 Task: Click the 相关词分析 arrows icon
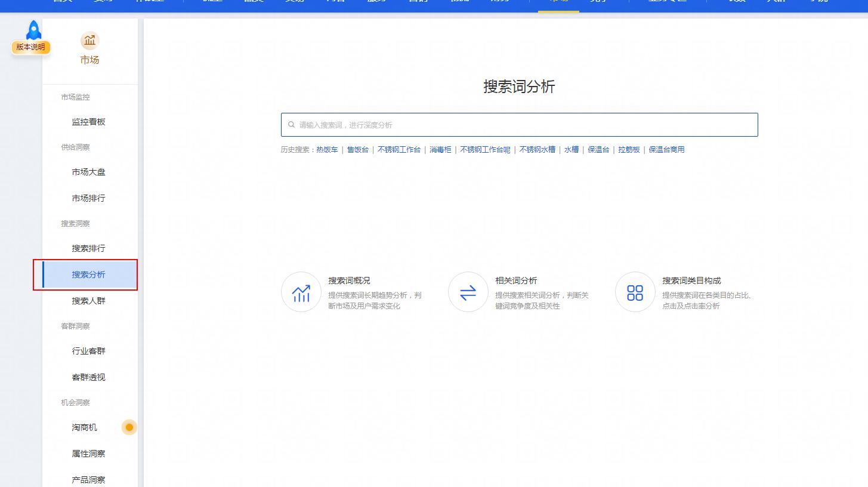tap(468, 292)
